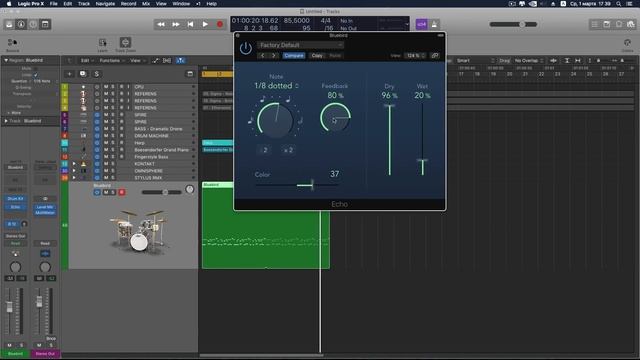Viewport: 640px width, 360px height.
Task: Click the previous preset arrow in Echo plugin
Action: tap(263, 56)
